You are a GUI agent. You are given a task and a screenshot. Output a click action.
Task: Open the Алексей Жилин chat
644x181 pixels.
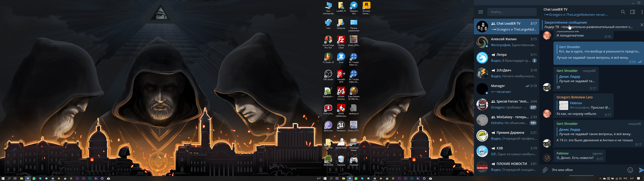[x=506, y=42]
